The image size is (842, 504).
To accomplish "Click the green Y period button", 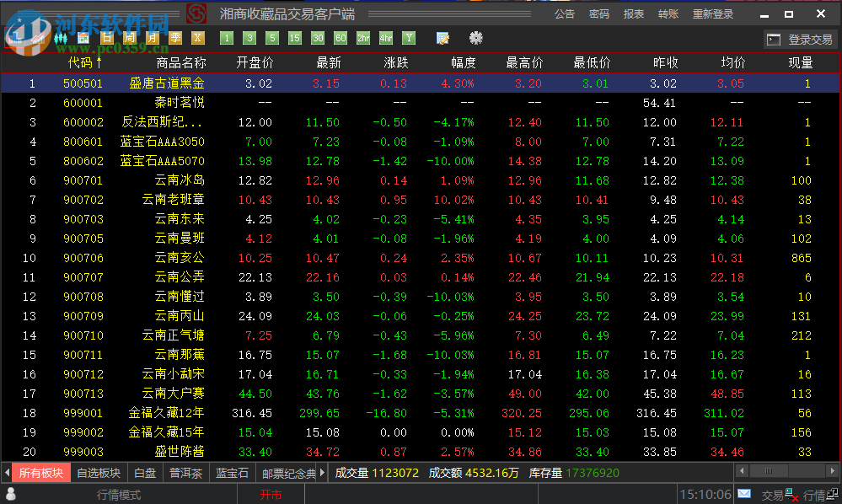I will point(409,38).
